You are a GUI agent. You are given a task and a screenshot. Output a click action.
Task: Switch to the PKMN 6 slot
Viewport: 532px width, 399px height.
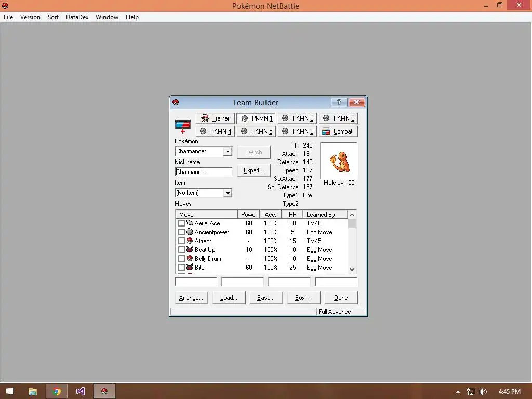(x=297, y=131)
